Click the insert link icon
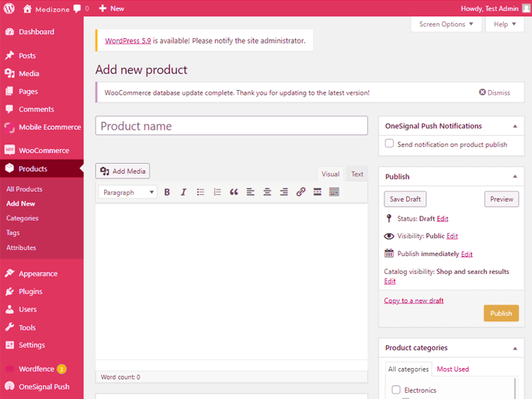The width and height of the screenshot is (532, 399). (301, 192)
